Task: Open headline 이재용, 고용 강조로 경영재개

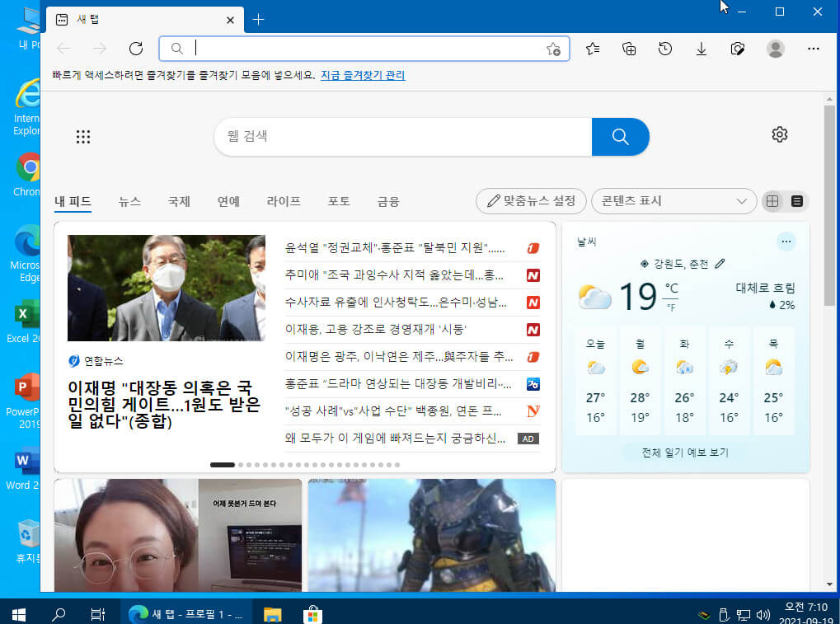Action: [x=376, y=330]
